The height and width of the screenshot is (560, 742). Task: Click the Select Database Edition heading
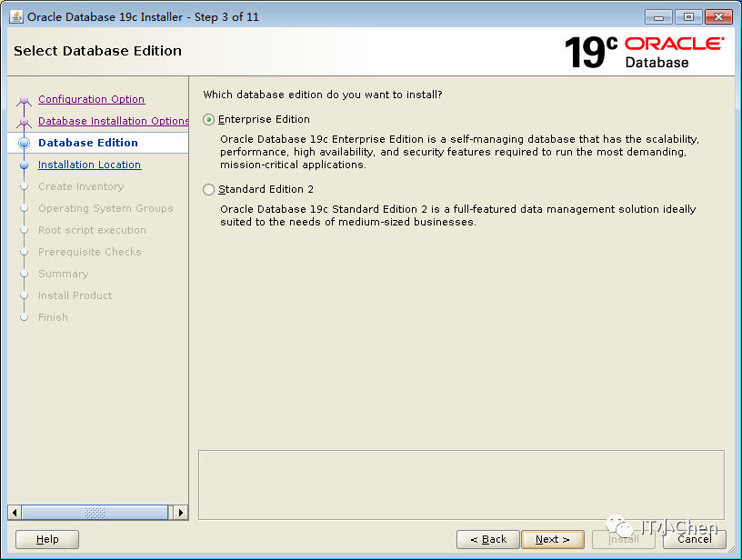point(97,51)
